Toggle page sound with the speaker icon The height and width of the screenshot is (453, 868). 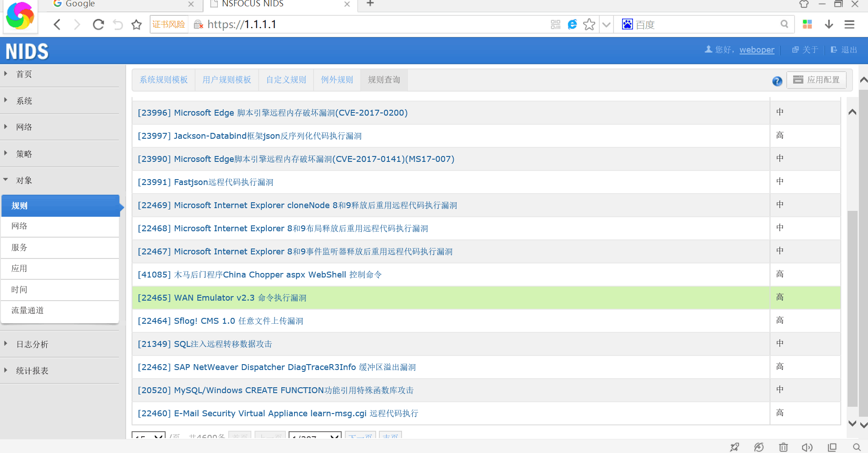(807, 447)
